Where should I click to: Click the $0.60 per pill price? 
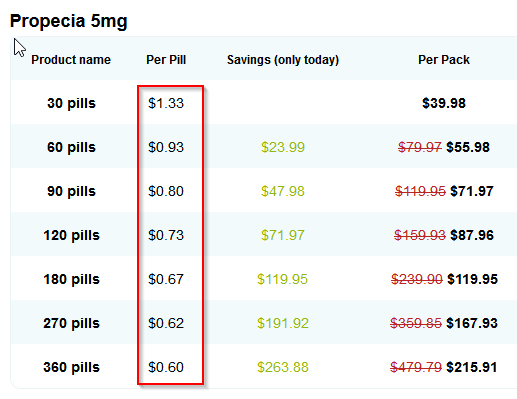coord(166,367)
